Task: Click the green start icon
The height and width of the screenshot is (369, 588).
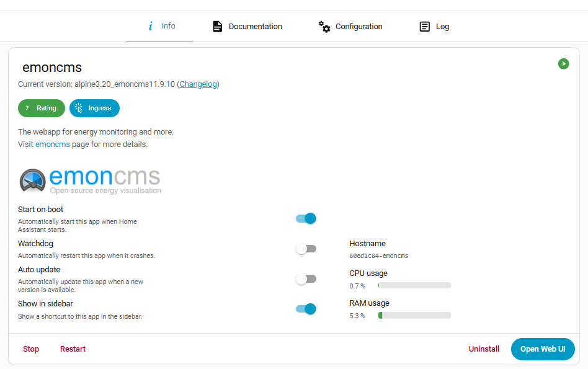Action: (x=563, y=64)
